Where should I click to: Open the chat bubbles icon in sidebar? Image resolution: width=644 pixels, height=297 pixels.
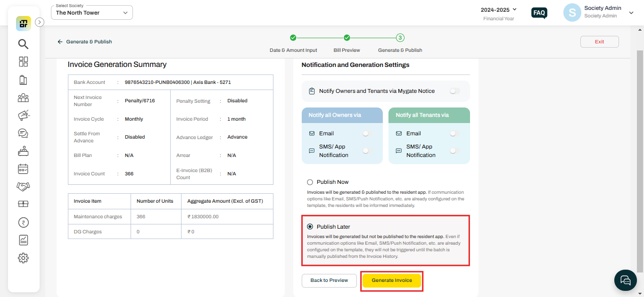23,133
